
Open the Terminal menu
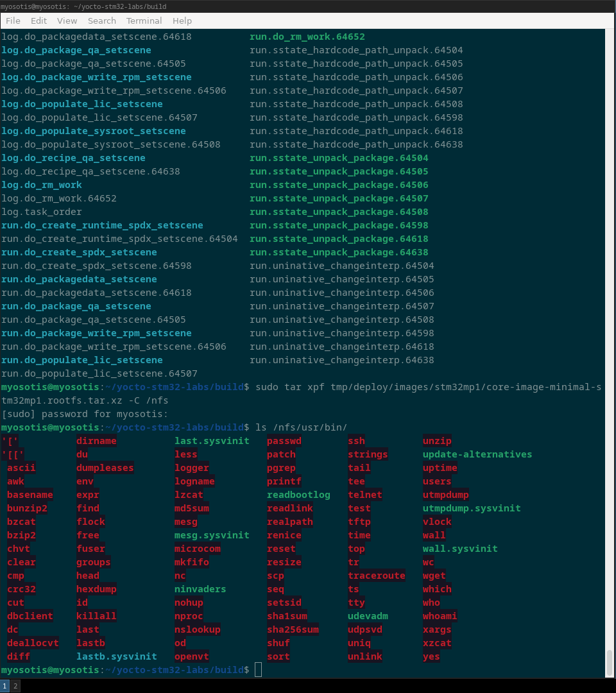pyautogui.click(x=144, y=21)
